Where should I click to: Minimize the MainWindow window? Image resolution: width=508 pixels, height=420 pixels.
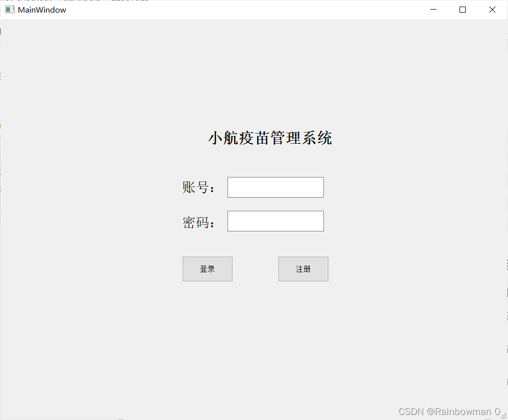[433, 9]
